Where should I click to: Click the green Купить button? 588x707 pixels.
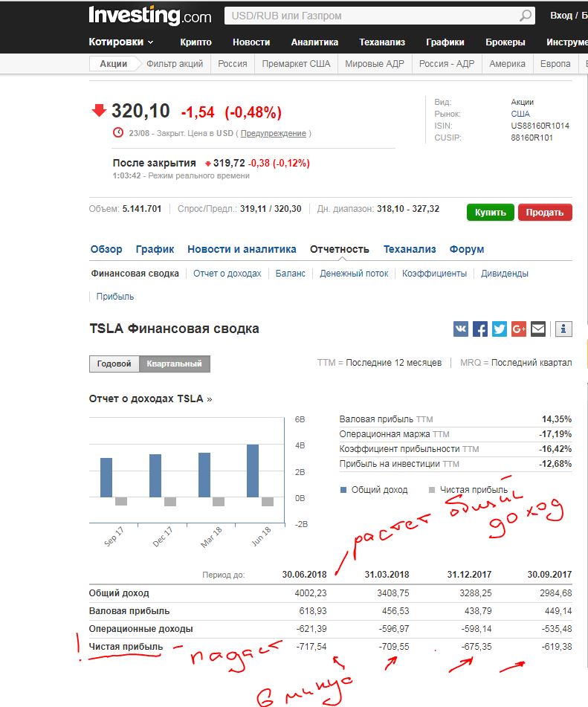point(491,213)
